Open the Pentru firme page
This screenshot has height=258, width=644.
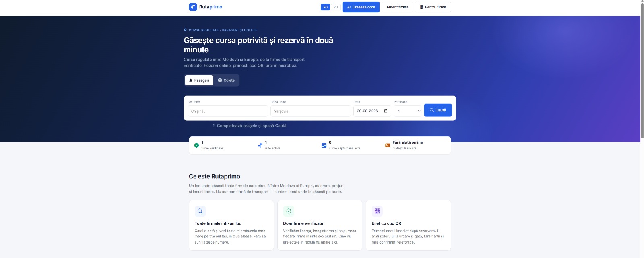[x=433, y=7]
